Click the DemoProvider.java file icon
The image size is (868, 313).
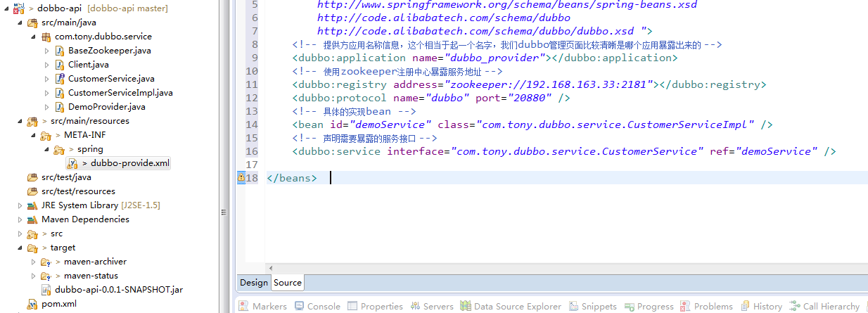click(x=60, y=107)
